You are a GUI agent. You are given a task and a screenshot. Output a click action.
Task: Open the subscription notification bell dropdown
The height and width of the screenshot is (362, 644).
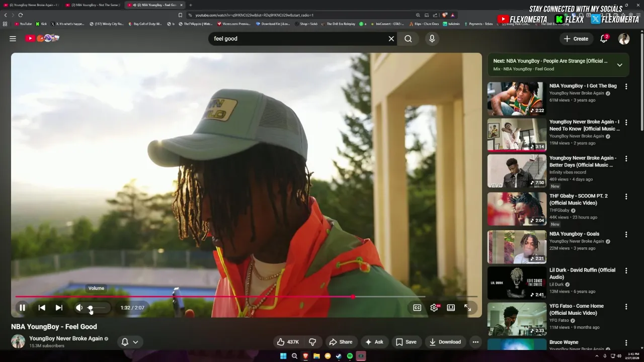tap(130, 342)
